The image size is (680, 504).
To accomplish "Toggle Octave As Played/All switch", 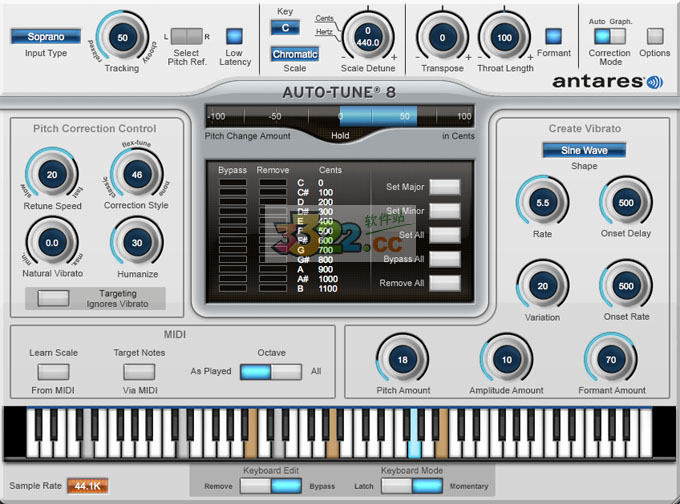I will click(x=271, y=372).
